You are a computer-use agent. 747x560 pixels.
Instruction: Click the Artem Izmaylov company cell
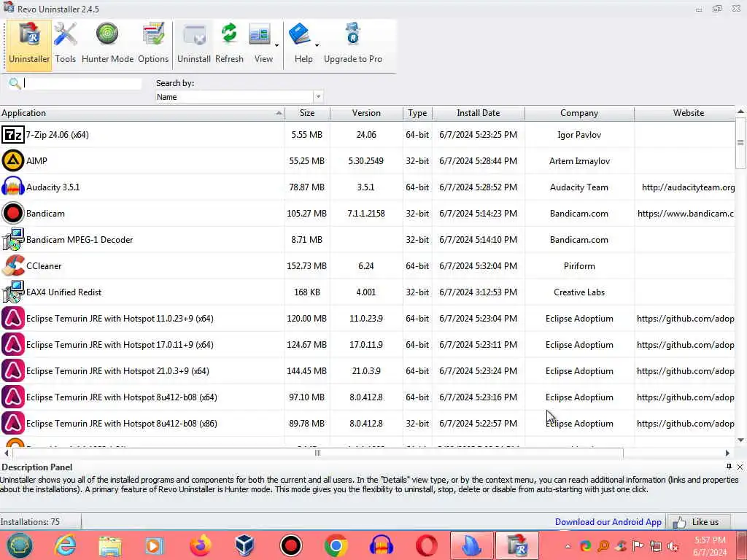[579, 161]
